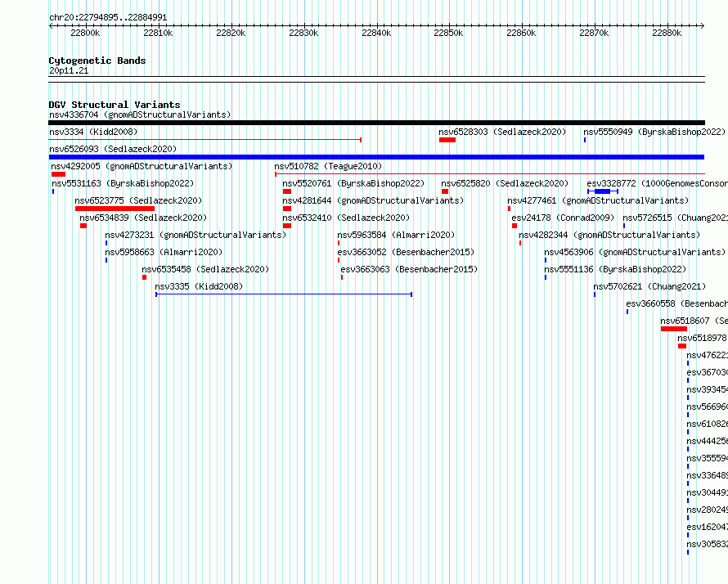Viewport: 728px width, 584px height.
Task: Open esv3328772 1000Genomes label
Action: 658,183
